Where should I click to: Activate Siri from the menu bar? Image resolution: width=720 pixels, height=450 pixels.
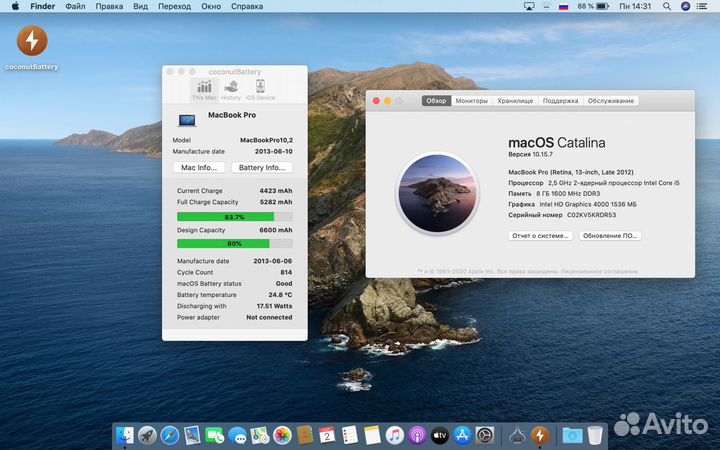tap(686, 6)
